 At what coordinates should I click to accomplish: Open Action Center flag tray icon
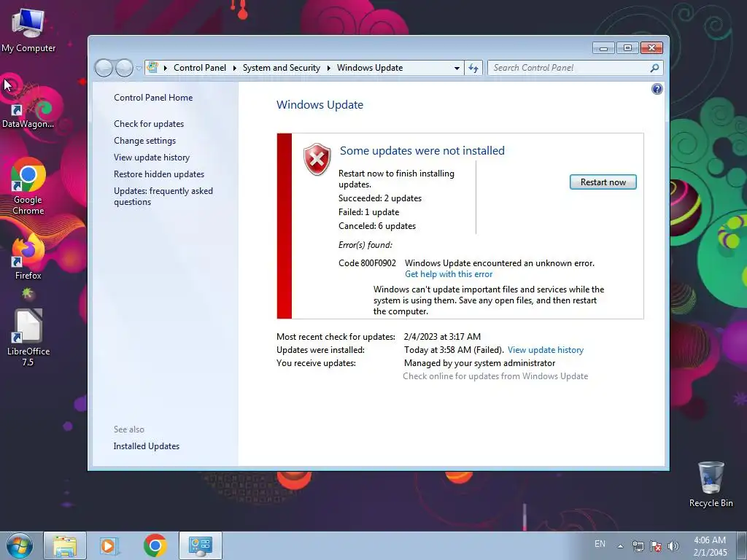(x=656, y=546)
